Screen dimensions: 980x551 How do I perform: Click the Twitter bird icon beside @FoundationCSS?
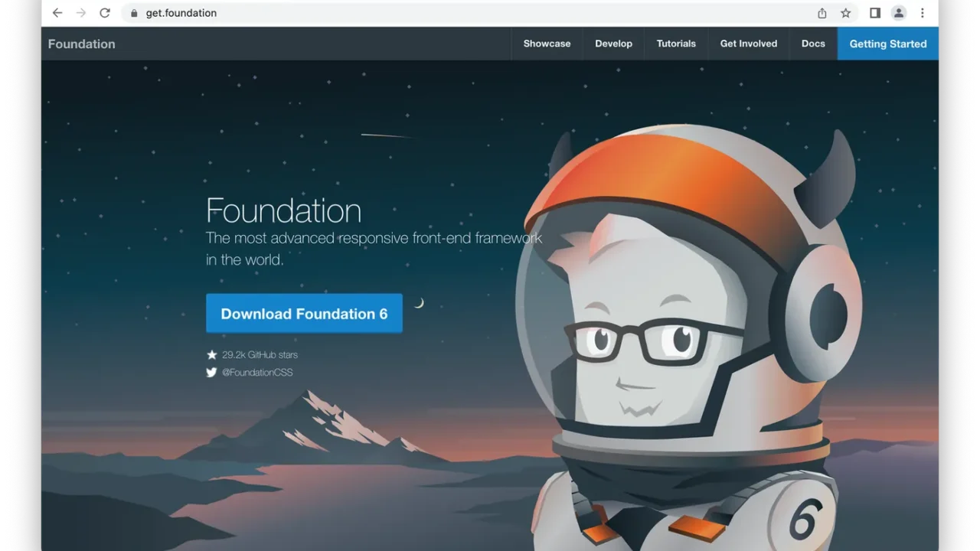tap(211, 373)
